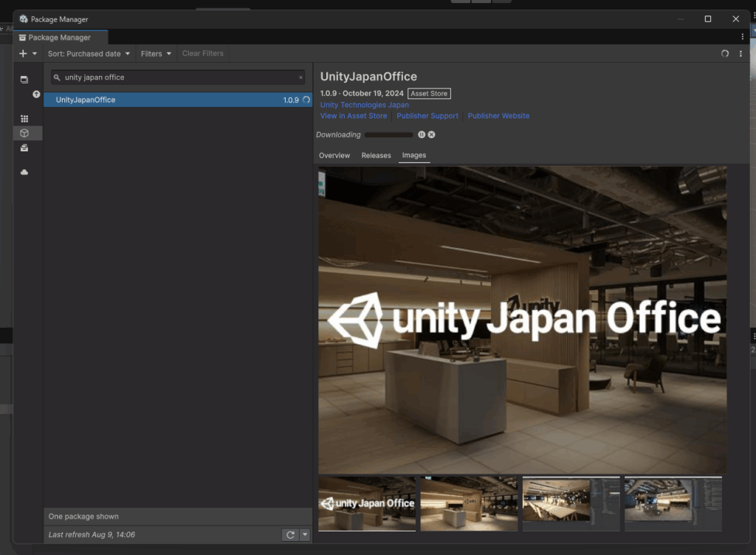Select the Images tab
This screenshot has height=555, width=756.
click(x=414, y=156)
